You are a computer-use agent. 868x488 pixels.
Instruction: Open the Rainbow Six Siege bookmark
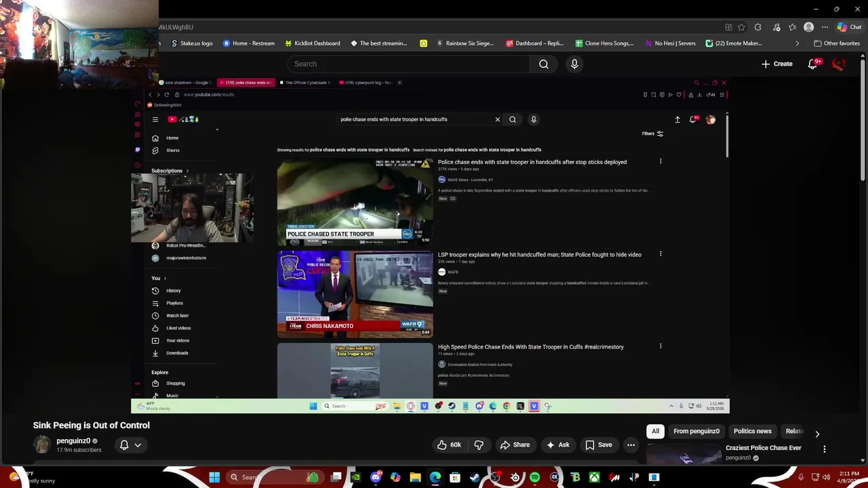tap(465, 43)
